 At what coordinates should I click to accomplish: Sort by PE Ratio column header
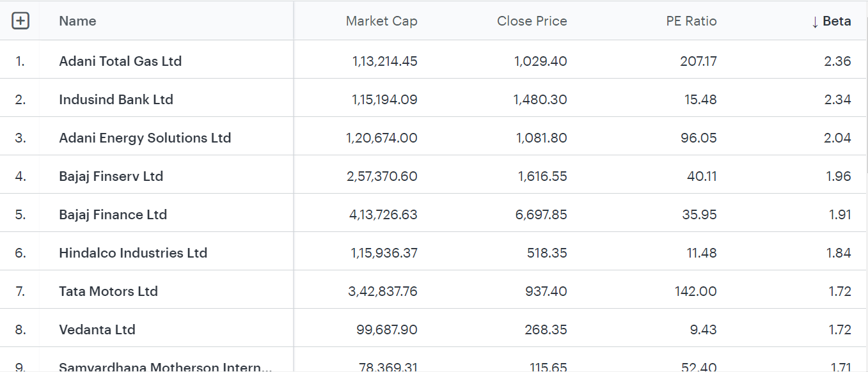point(691,21)
